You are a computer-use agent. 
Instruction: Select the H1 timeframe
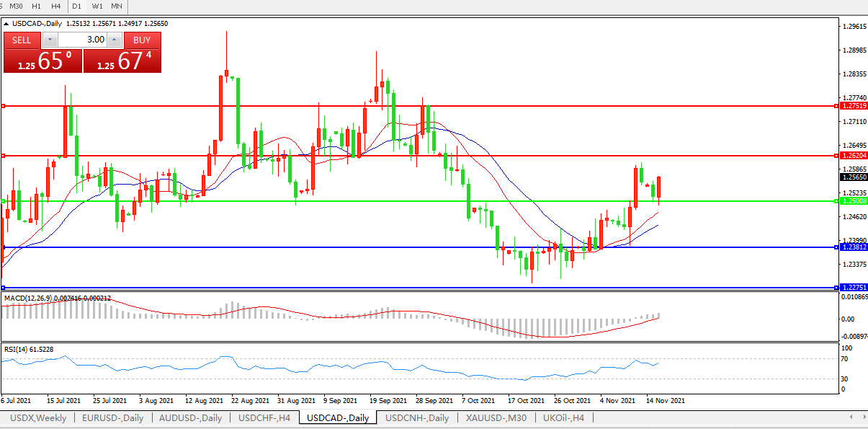pyautogui.click(x=36, y=6)
